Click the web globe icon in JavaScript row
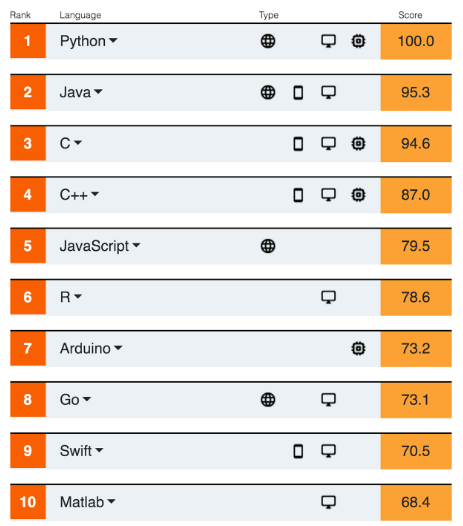The image size is (463, 526). [268, 246]
